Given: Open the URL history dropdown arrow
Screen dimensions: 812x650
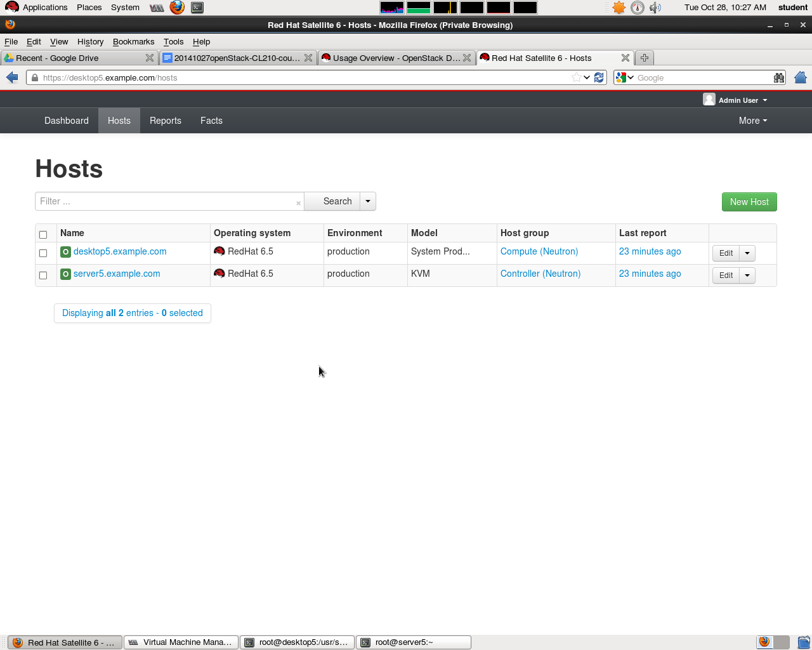Looking at the screenshot, I should (x=587, y=77).
